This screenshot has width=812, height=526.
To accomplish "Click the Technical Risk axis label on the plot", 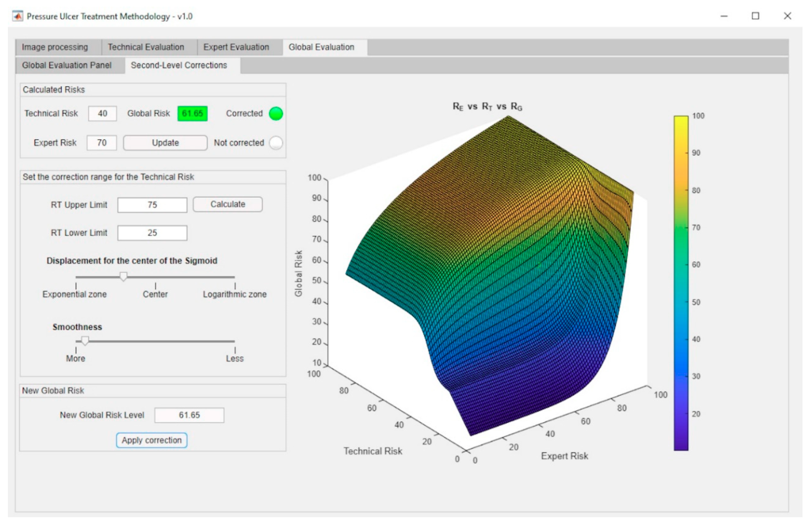I will [x=373, y=451].
